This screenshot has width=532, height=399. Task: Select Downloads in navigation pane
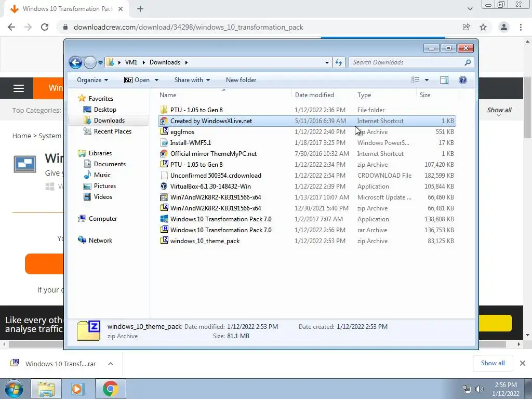click(109, 121)
